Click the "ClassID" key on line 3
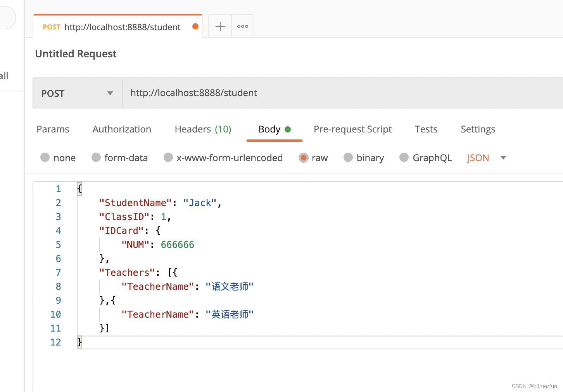This screenshot has width=563, height=392. tap(124, 217)
